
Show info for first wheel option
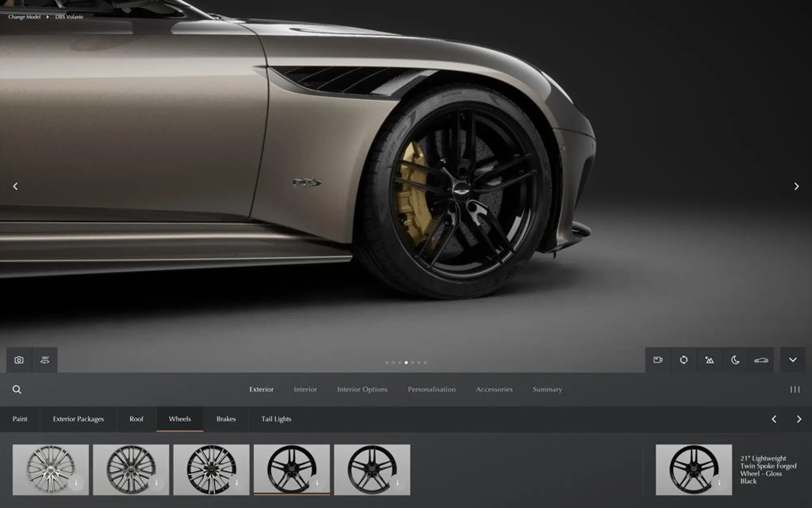click(76, 483)
